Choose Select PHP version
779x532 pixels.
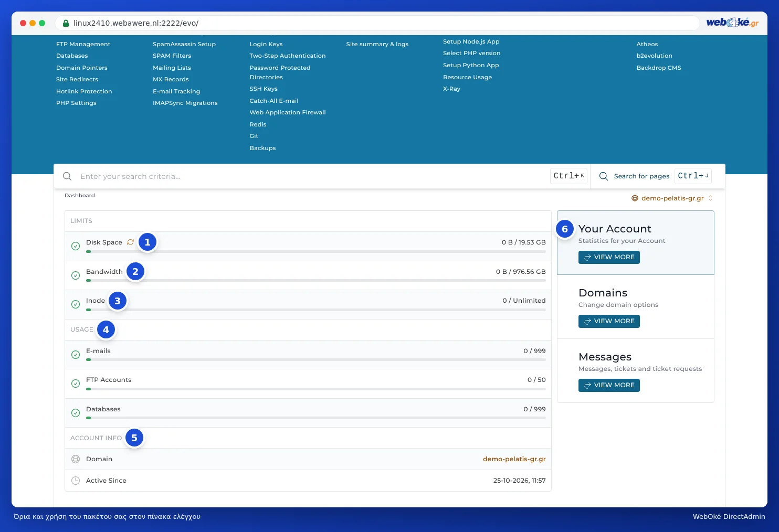coord(472,53)
